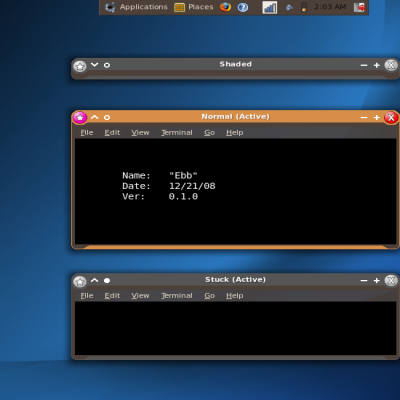Click the logout icon at panel end
Image resolution: width=400 pixels, height=400 pixels.
tap(359, 7)
